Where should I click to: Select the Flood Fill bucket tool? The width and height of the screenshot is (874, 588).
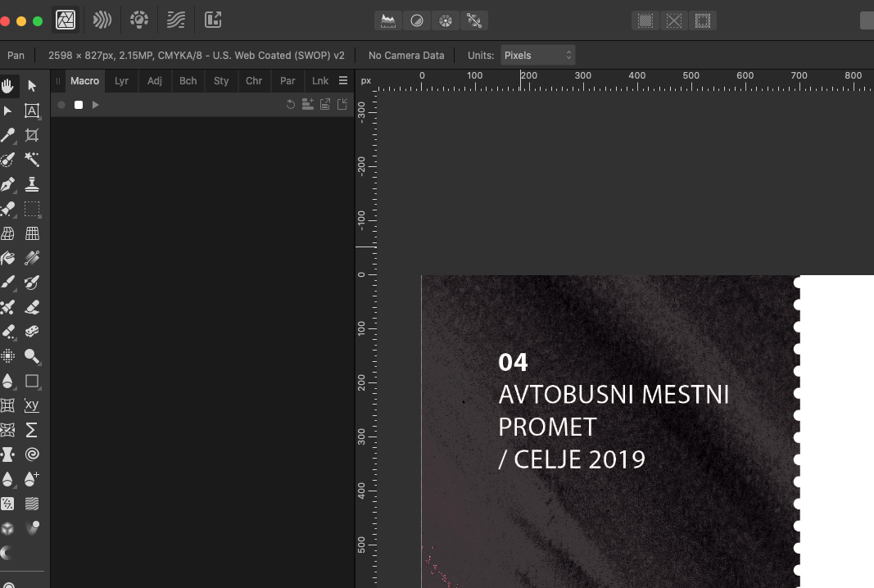tap(8, 258)
